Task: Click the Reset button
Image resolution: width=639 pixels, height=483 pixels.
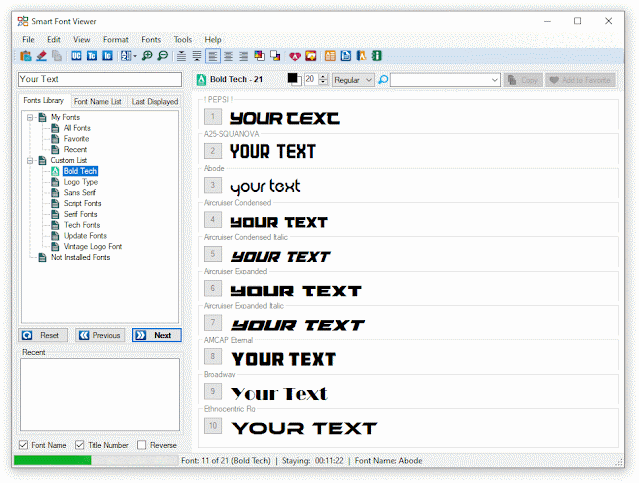Action: coord(43,335)
